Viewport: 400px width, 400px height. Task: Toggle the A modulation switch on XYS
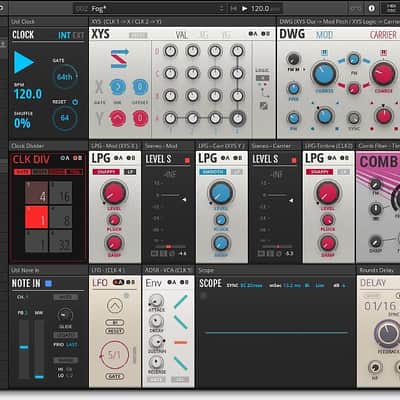click(x=253, y=34)
